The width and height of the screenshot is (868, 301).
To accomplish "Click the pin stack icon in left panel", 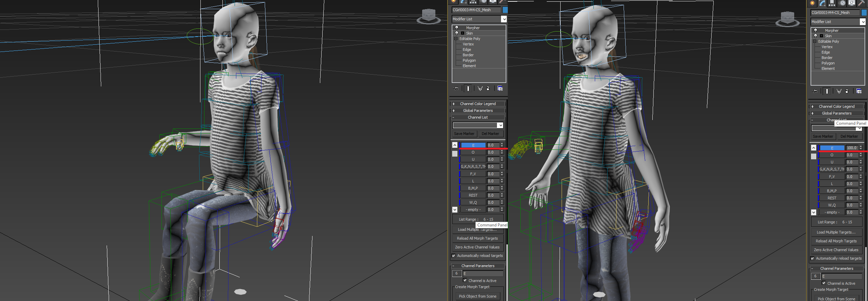I will pos(456,88).
